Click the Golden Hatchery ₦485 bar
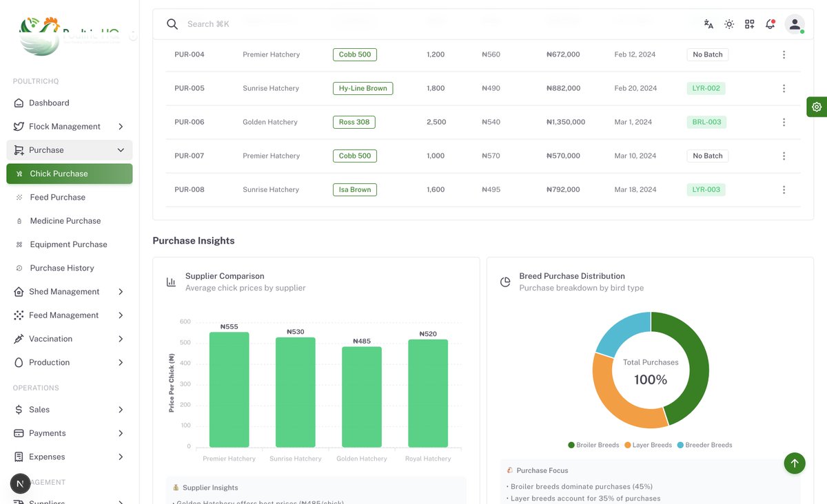 coord(362,397)
